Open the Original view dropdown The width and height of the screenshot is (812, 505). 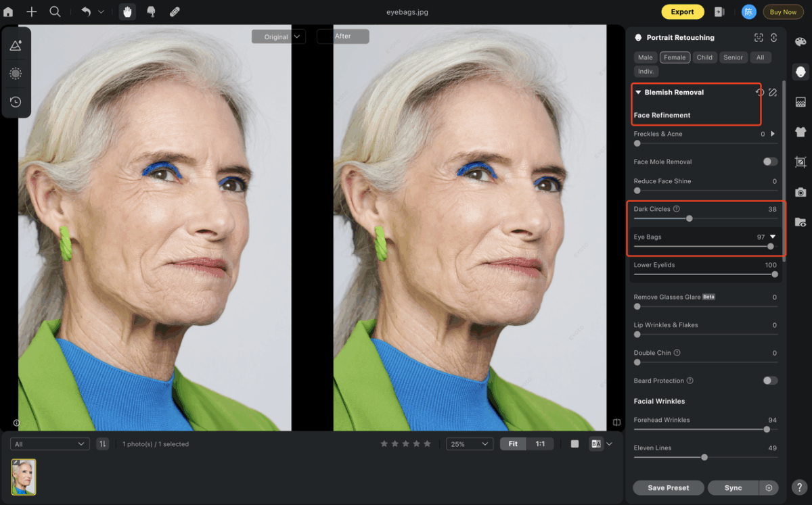click(278, 37)
